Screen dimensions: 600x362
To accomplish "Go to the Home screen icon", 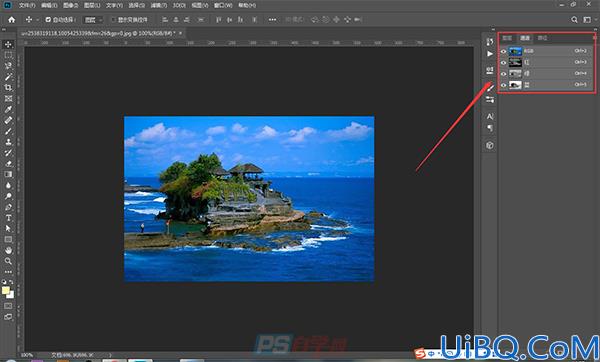I will click(x=11, y=20).
